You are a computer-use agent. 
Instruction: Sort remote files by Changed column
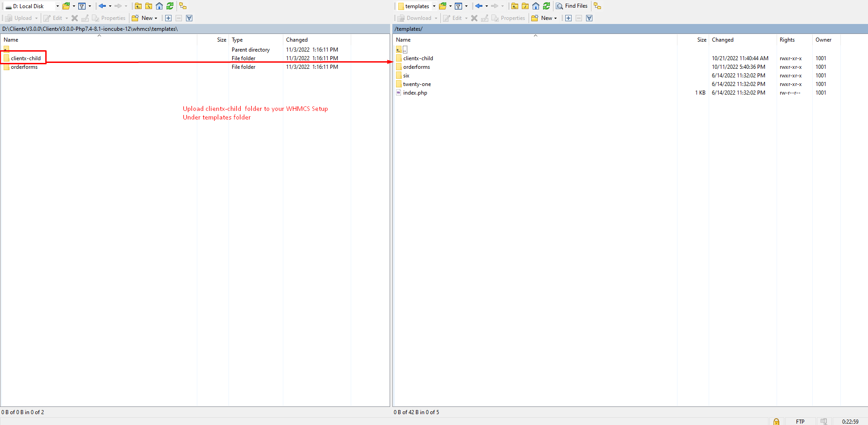pos(722,40)
